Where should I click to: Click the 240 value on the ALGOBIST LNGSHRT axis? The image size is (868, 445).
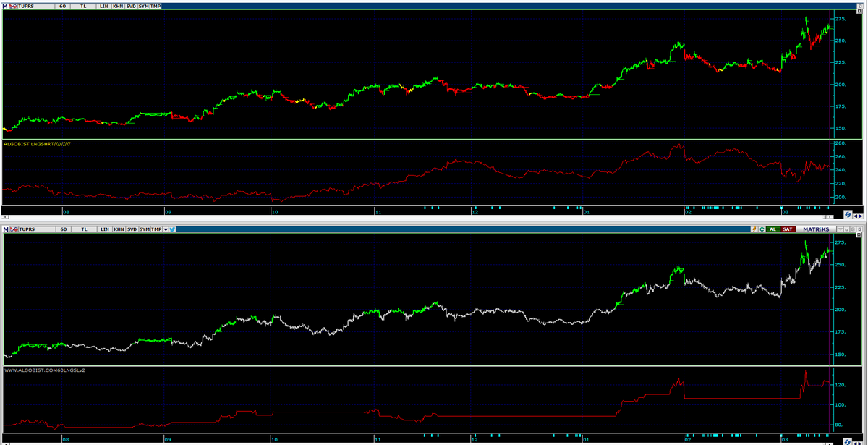click(839, 170)
